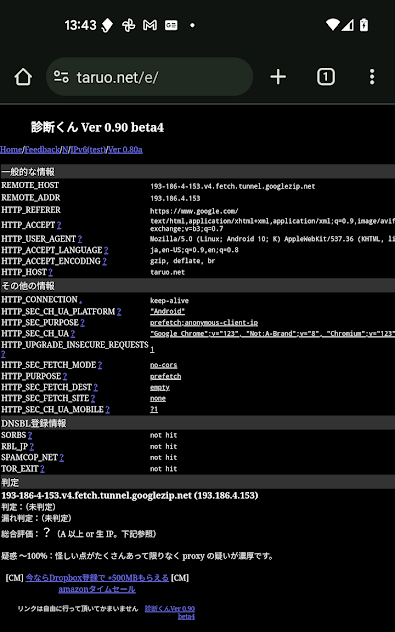Image resolution: width=395 pixels, height=632 pixels.
Task: Click help mark next to SPAMCOP_NET
Action: (x=61, y=457)
